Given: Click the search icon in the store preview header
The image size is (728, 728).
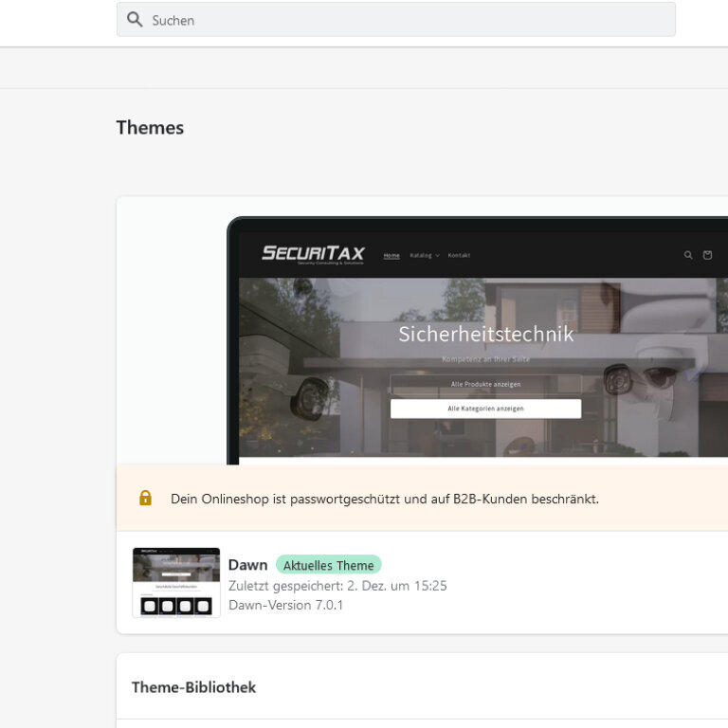Looking at the screenshot, I should point(688,255).
